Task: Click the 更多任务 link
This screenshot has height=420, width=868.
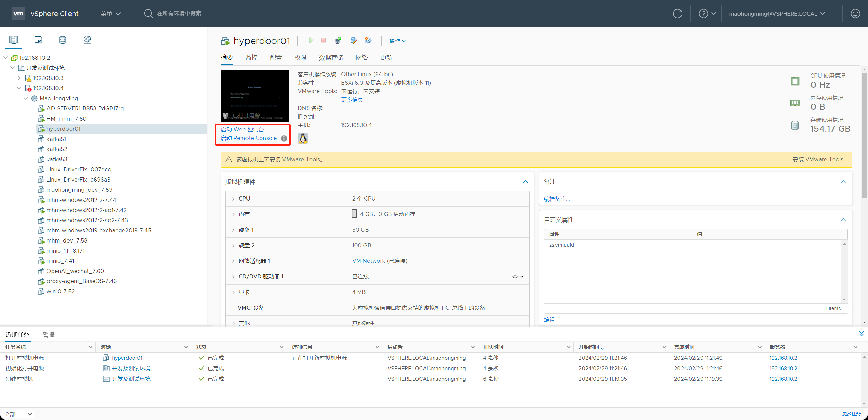Action: tap(851, 414)
